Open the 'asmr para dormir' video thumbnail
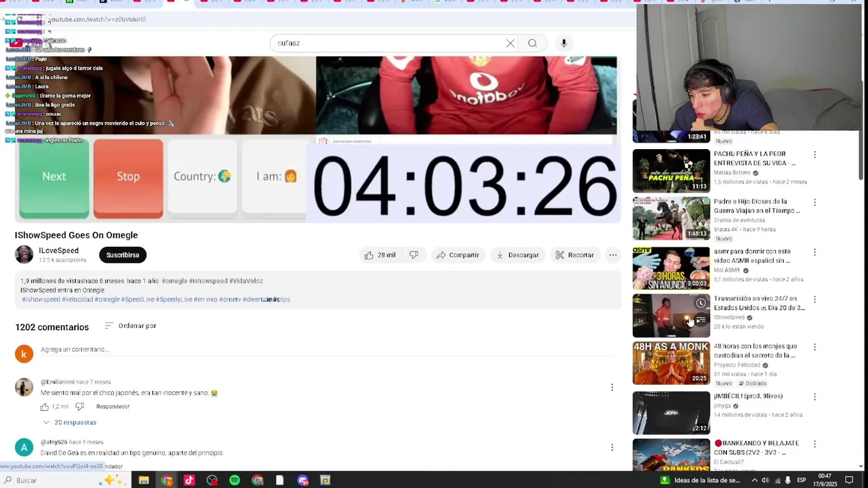The width and height of the screenshot is (868, 488). click(x=671, y=268)
